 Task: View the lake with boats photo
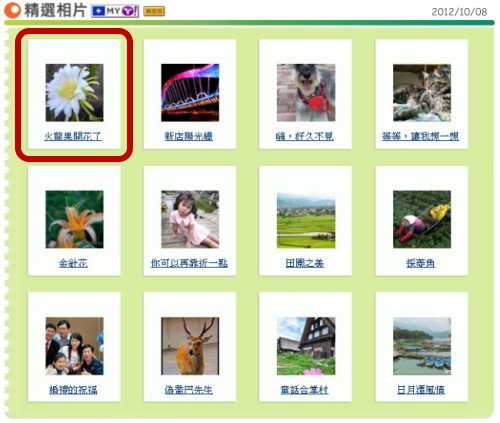[x=422, y=346]
